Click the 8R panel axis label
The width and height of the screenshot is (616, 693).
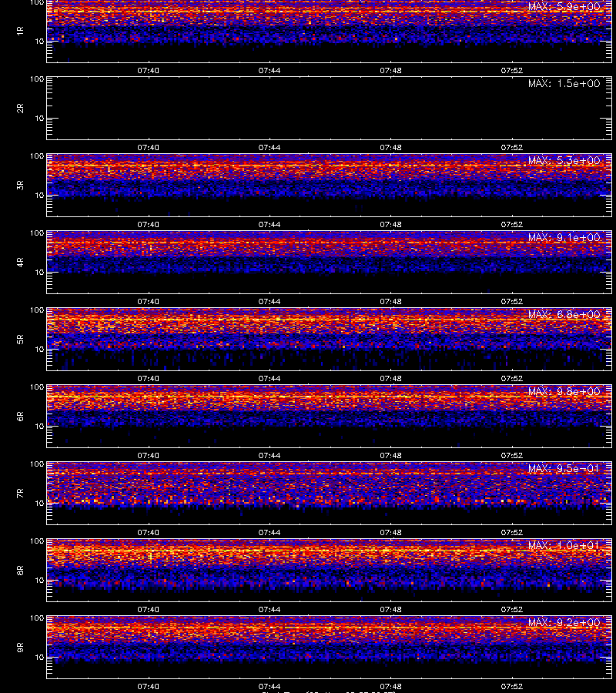(20, 570)
